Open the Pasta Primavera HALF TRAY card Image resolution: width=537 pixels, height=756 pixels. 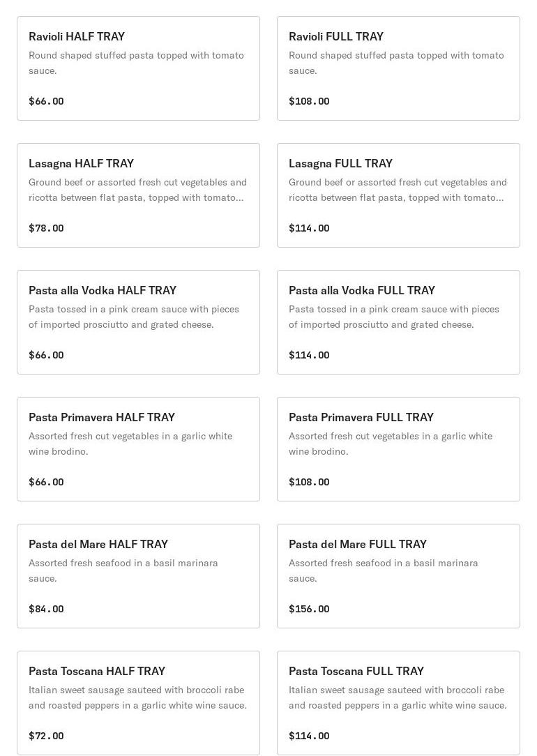(138, 449)
